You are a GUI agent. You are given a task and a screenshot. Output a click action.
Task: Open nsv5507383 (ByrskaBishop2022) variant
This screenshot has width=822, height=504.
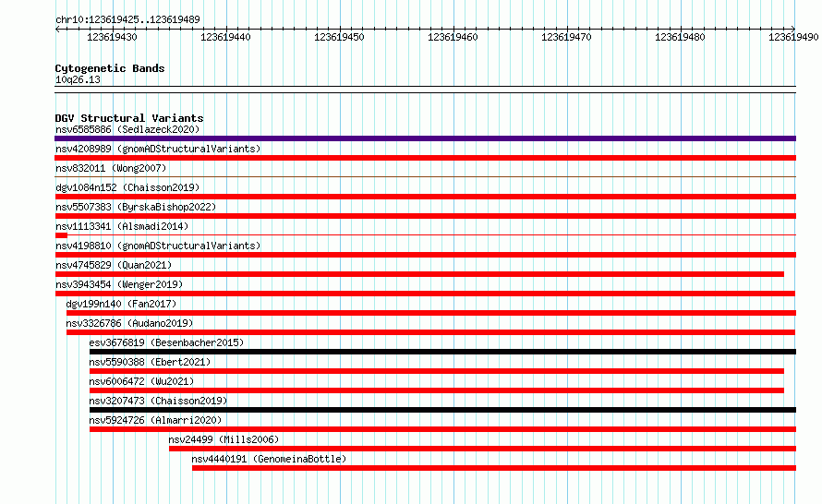pos(136,207)
